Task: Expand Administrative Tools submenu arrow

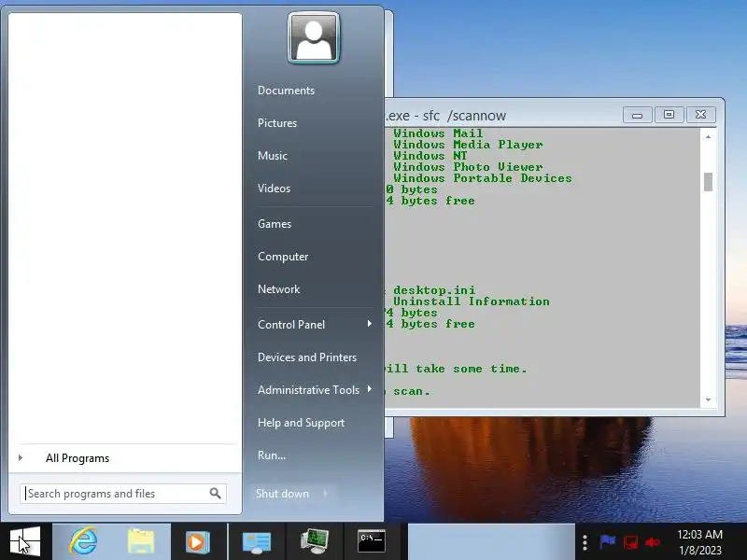Action: point(369,389)
